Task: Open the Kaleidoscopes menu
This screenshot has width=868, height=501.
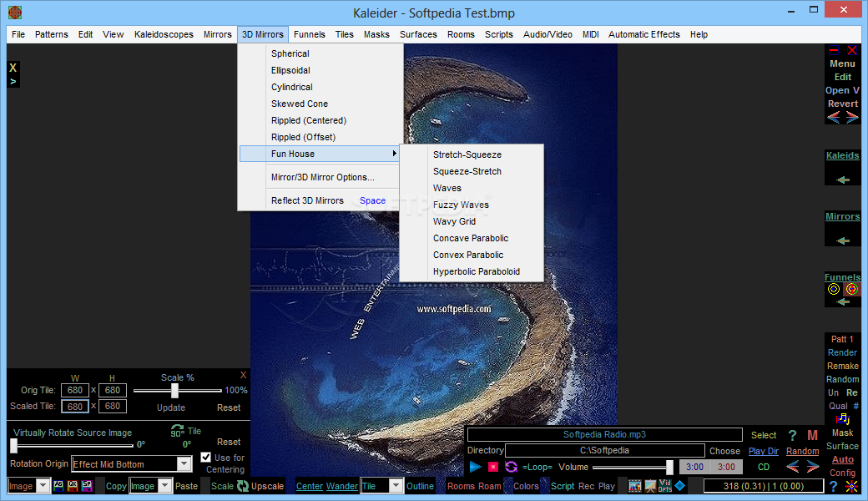Action: point(164,34)
